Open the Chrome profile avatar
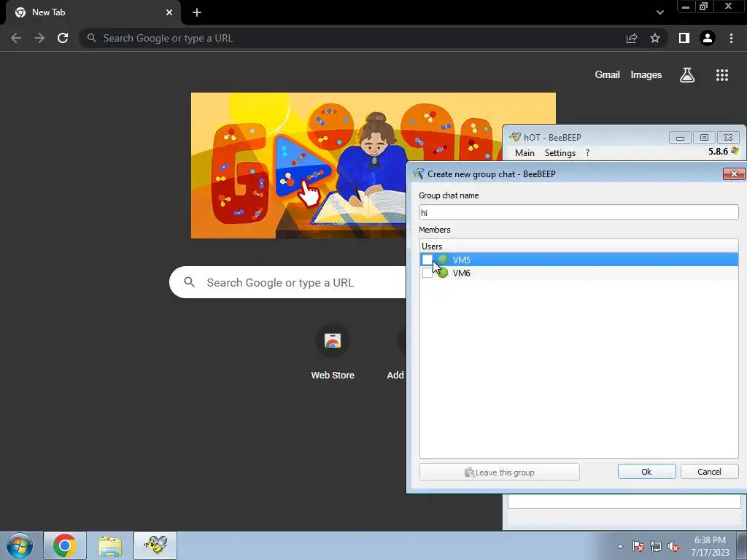Image resolution: width=747 pixels, height=560 pixels. point(708,38)
